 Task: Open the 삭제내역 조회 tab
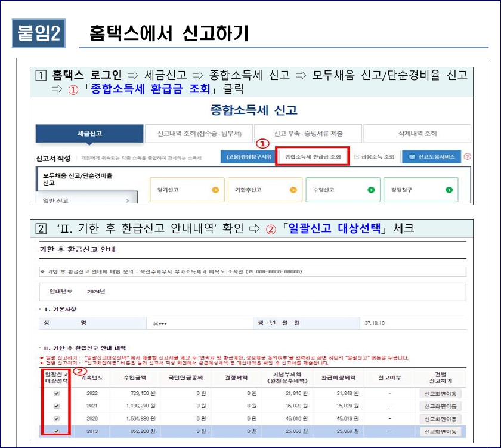tap(417, 132)
